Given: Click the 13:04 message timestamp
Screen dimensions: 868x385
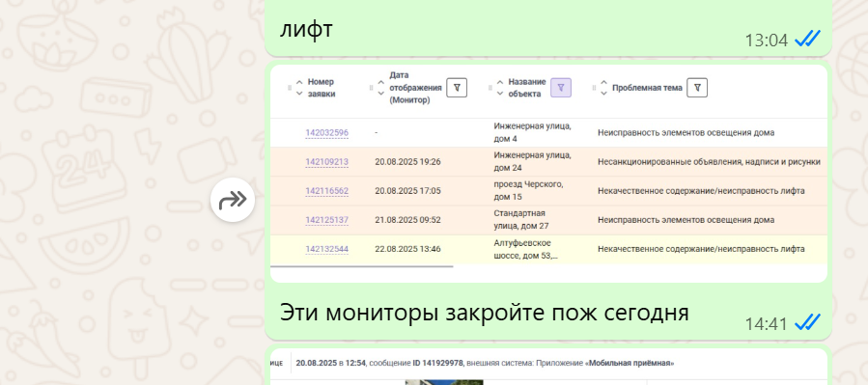Looking at the screenshot, I should [767, 41].
